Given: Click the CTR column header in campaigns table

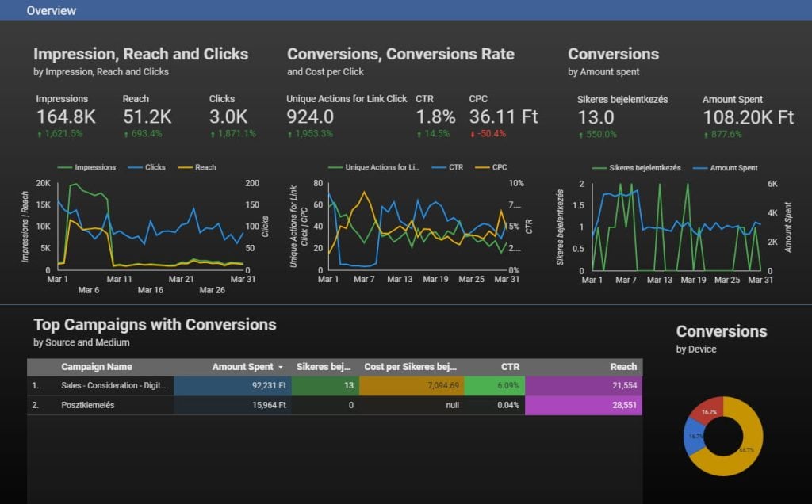Looking at the screenshot, I should tap(511, 367).
